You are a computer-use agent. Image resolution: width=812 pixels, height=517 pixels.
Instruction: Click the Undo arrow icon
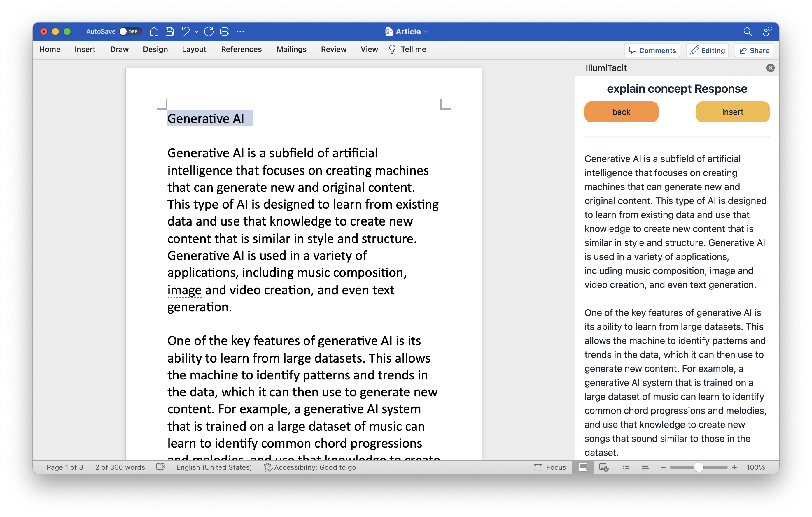(185, 31)
